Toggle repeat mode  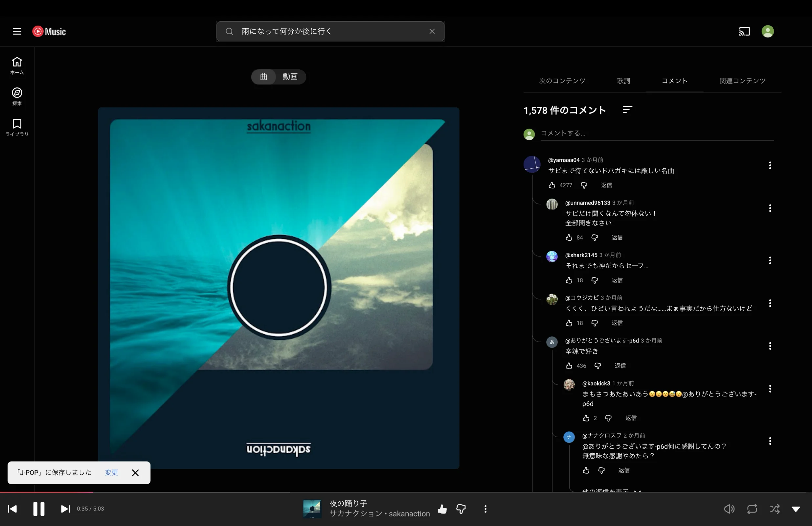pyautogui.click(x=752, y=509)
